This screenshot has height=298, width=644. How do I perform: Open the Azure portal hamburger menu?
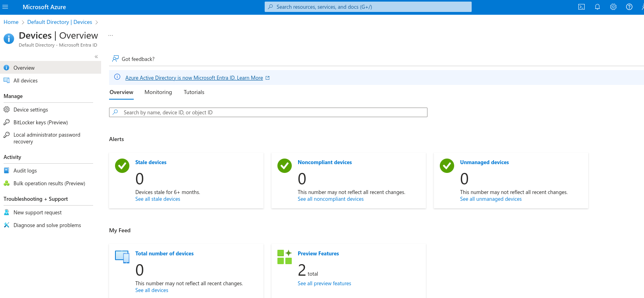tap(6, 7)
